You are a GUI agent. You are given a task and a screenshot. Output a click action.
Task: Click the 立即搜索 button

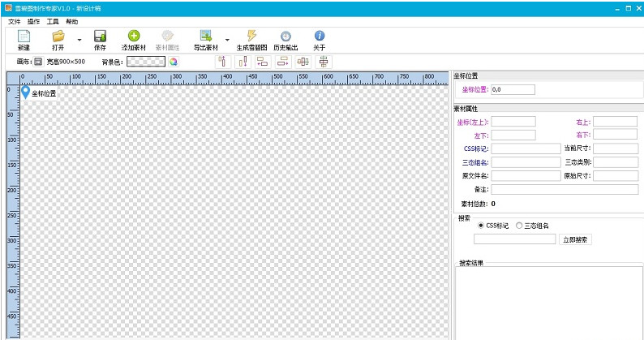(x=576, y=239)
